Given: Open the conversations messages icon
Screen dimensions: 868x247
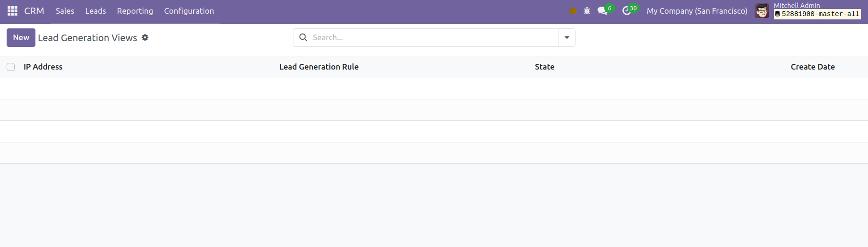Looking at the screenshot, I should (x=602, y=11).
